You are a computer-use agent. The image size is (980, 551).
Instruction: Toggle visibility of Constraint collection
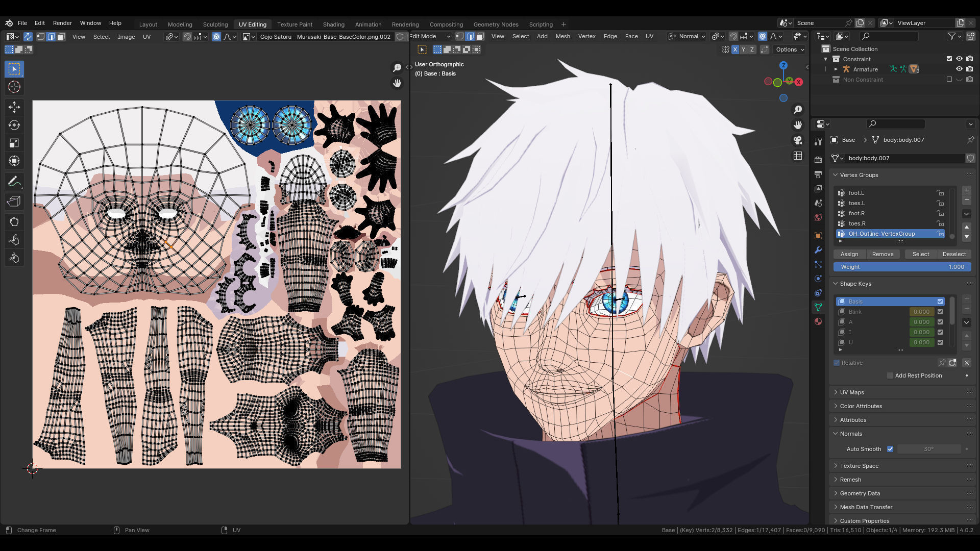[959, 59]
